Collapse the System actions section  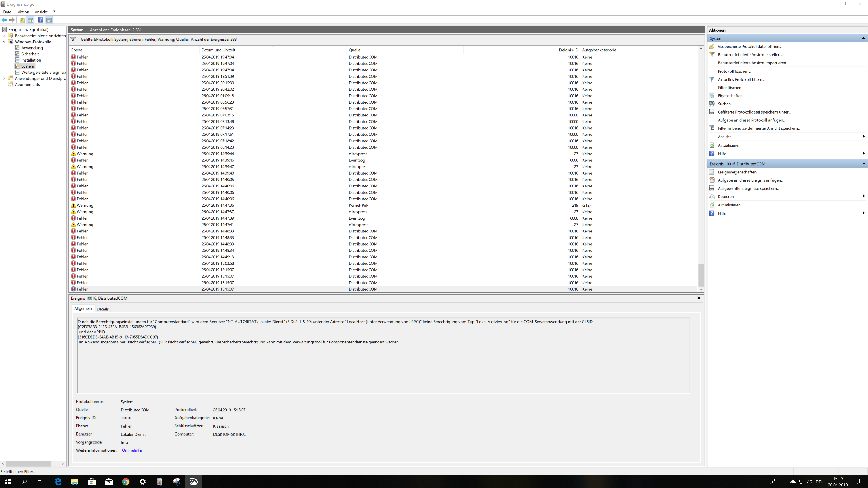click(863, 38)
